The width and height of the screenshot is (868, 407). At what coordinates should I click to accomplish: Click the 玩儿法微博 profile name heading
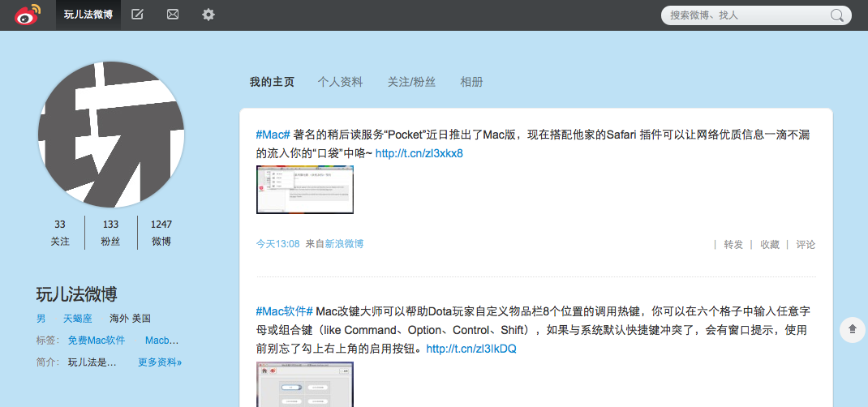coord(76,294)
